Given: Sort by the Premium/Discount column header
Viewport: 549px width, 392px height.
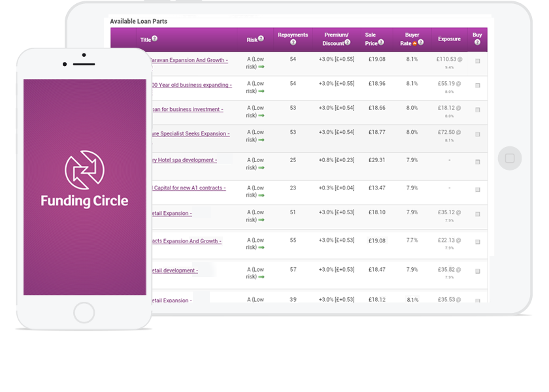Looking at the screenshot, I should pos(336,39).
